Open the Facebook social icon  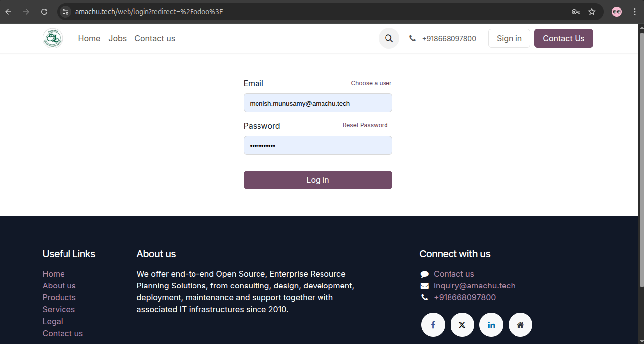[433, 325]
